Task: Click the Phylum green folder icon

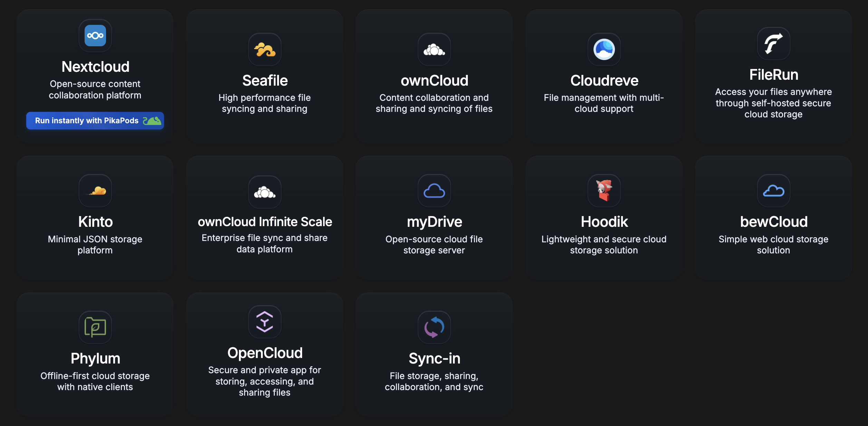Action: (95, 327)
